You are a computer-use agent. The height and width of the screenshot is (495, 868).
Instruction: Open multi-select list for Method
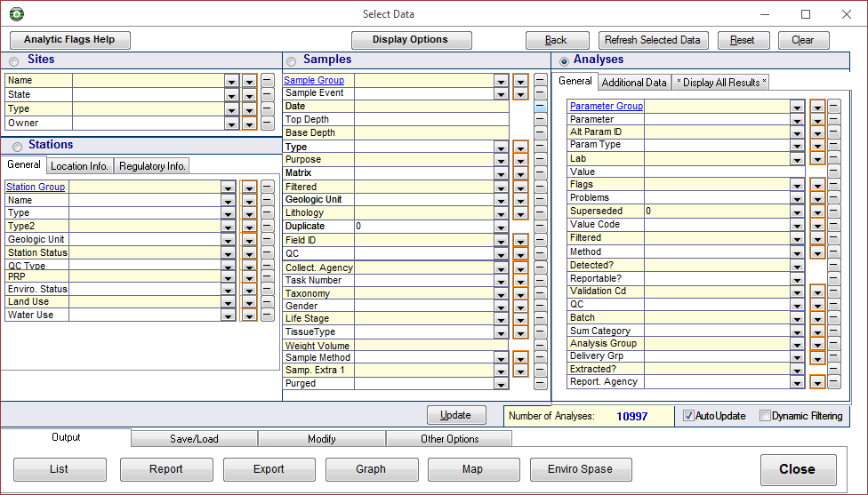click(x=817, y=252)
